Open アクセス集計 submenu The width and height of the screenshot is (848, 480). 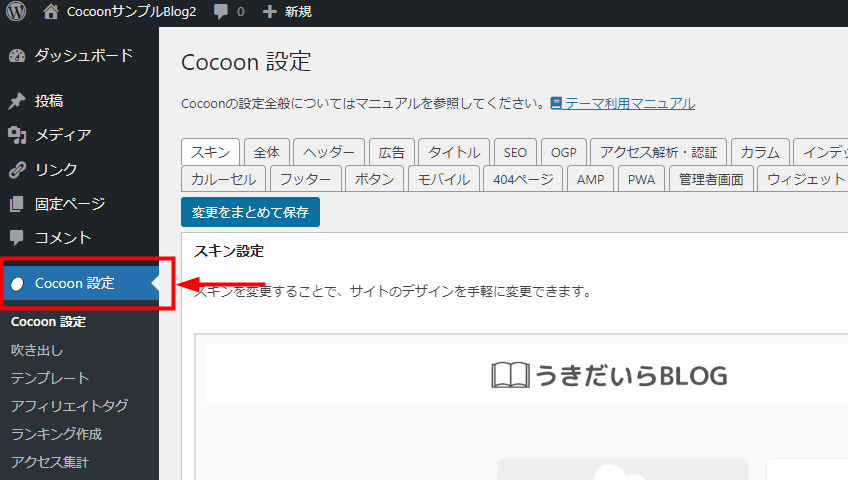(x=50, y=462)
